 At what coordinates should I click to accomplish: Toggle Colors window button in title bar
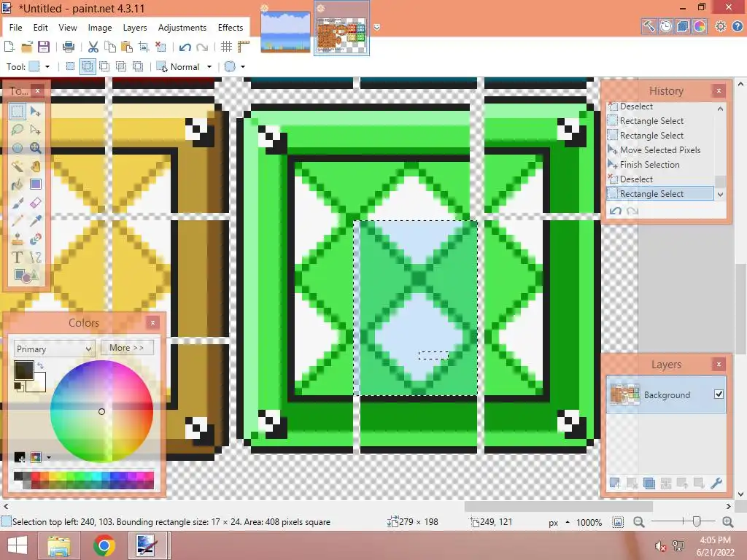click(700, 27)
